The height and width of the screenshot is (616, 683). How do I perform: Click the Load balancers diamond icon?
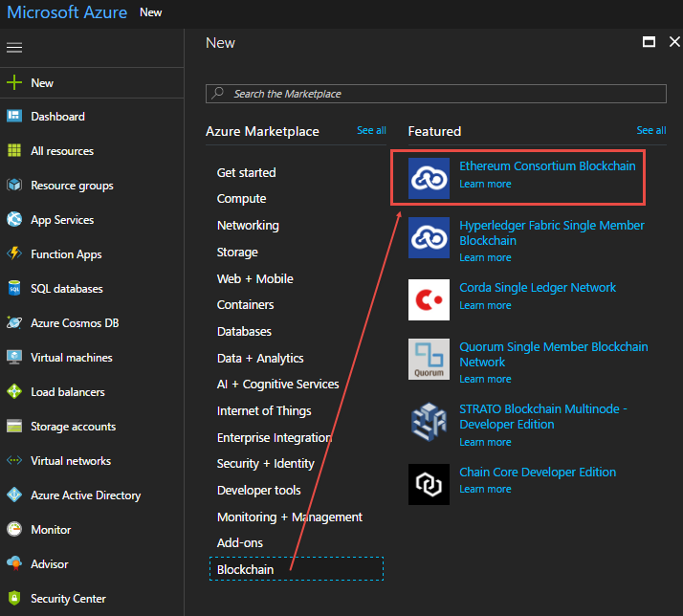pyautogui.click(x=14, y=391)
